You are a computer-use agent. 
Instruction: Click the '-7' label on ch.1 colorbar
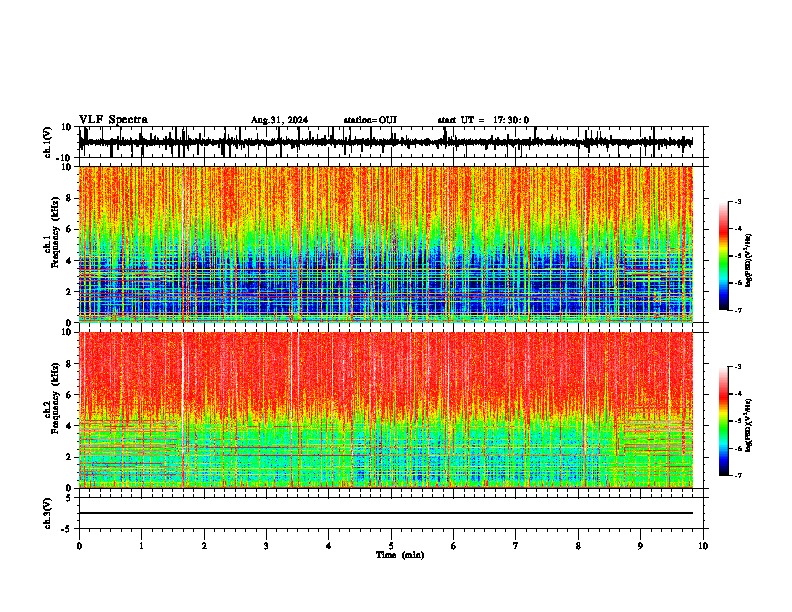[x=738, y=310]
